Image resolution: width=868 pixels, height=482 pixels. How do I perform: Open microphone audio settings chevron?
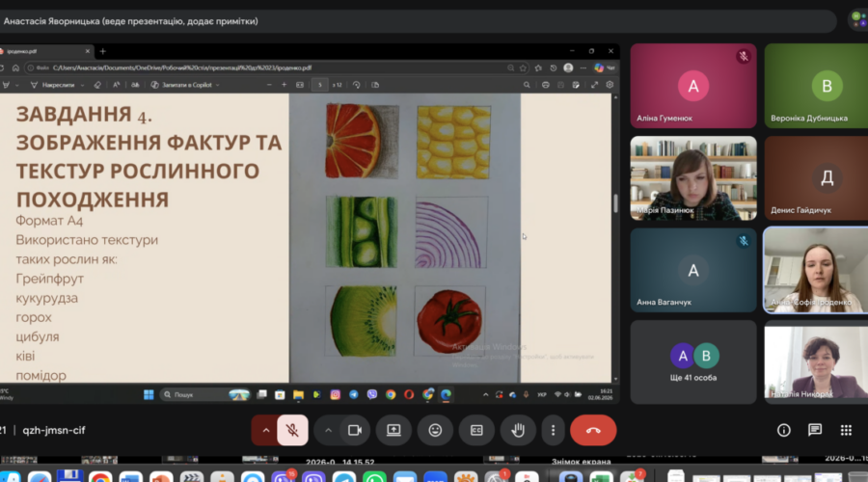point(266,430)
